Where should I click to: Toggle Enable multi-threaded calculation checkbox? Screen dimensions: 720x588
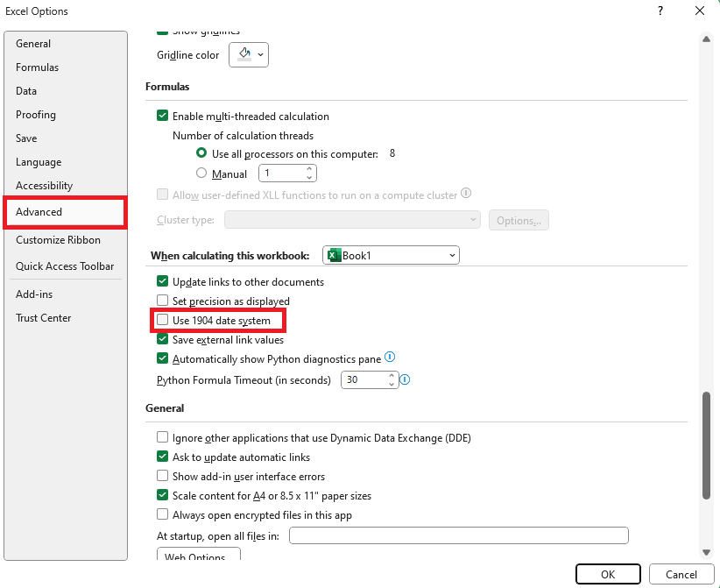[163, 116]
